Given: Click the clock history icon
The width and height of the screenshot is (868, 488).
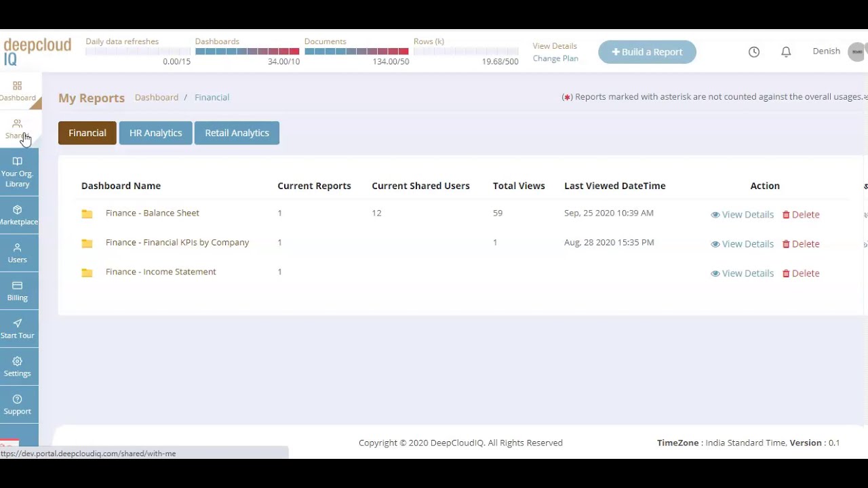Looking at the screenshot, I should tap(754, 52).
